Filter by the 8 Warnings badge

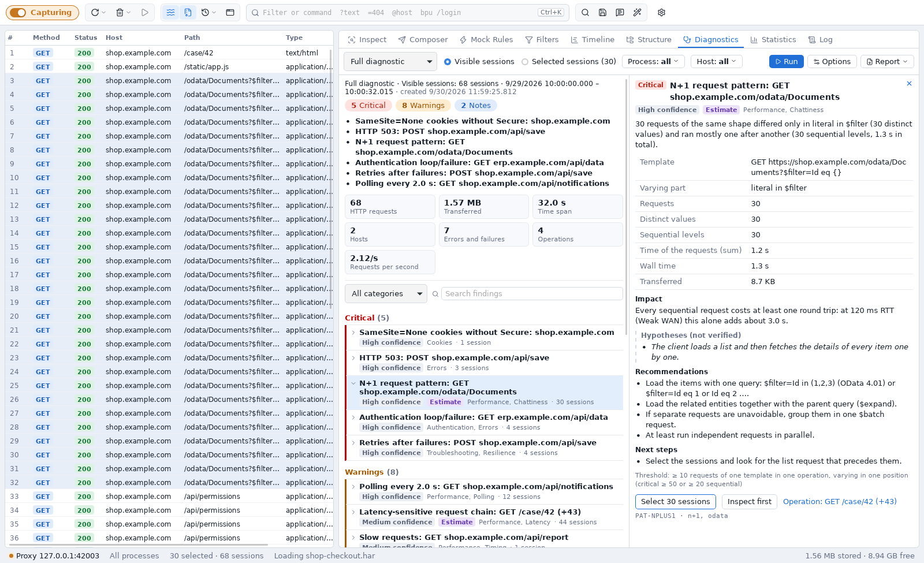coord(423,105)
